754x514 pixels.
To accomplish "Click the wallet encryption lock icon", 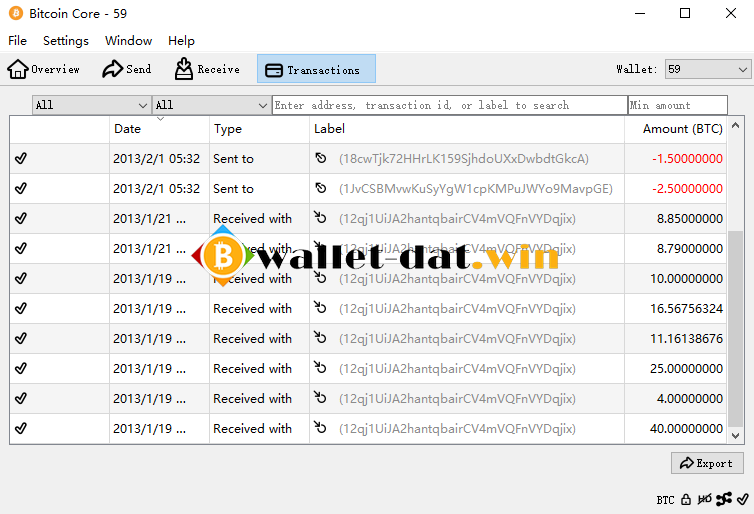I will point(686,500).
